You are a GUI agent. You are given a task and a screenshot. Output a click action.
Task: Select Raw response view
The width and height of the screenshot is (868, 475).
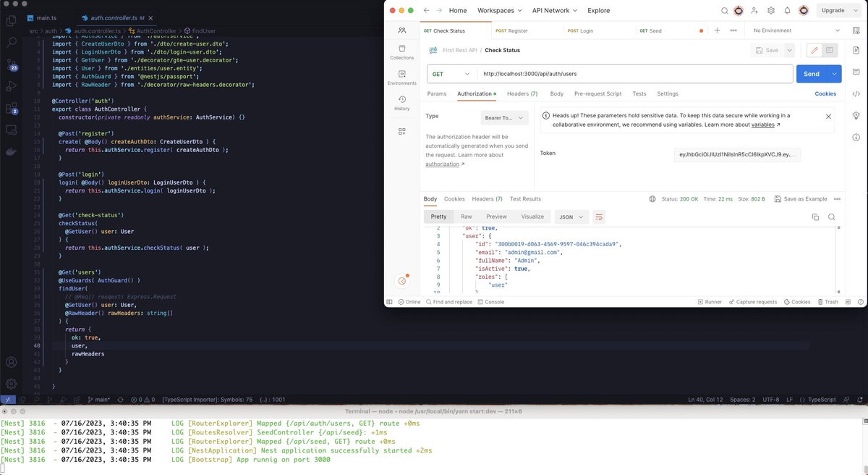coord(467,217)
